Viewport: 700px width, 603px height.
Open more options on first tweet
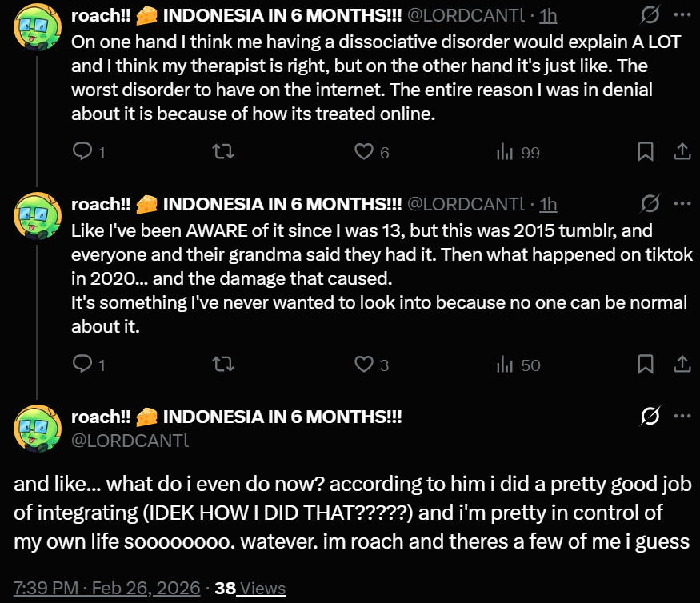pos(682,16)
